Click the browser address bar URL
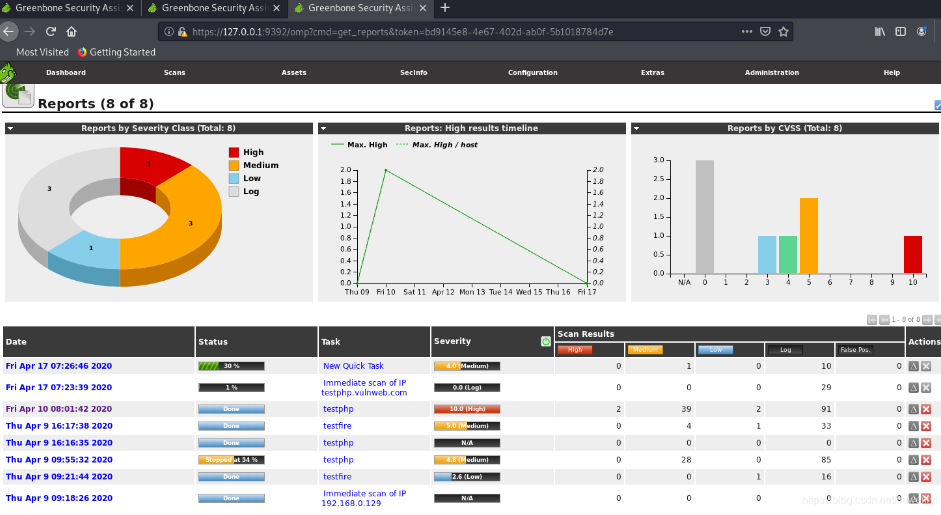The height and width of the screenshot is (515, 941). click(403, 32)
